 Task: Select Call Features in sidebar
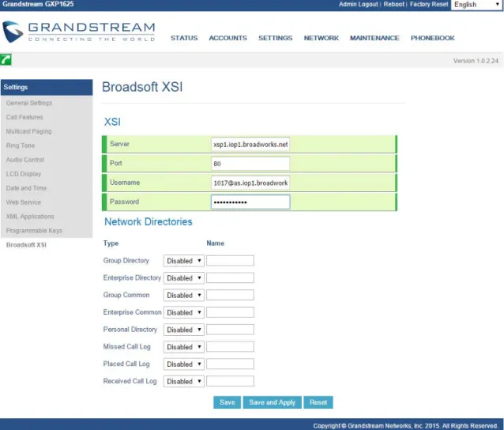coord(24,117)
